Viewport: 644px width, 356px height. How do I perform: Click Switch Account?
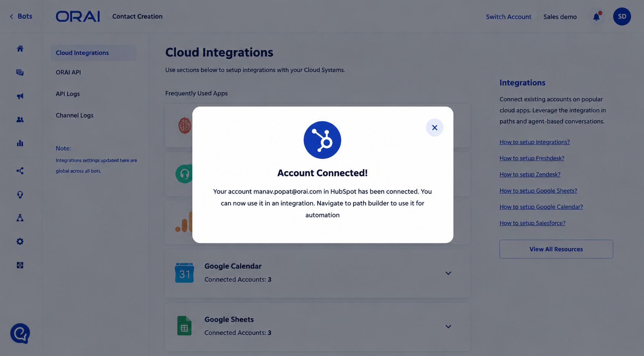508,17
